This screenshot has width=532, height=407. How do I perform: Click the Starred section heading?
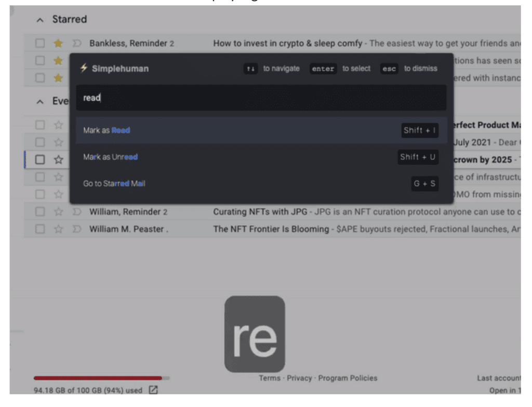(70, 19)
